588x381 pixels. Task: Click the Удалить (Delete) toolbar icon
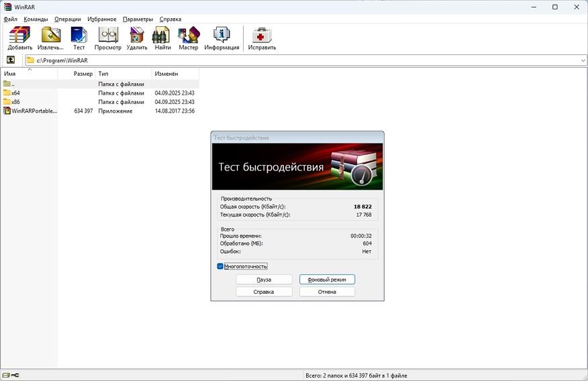(137, 38)
